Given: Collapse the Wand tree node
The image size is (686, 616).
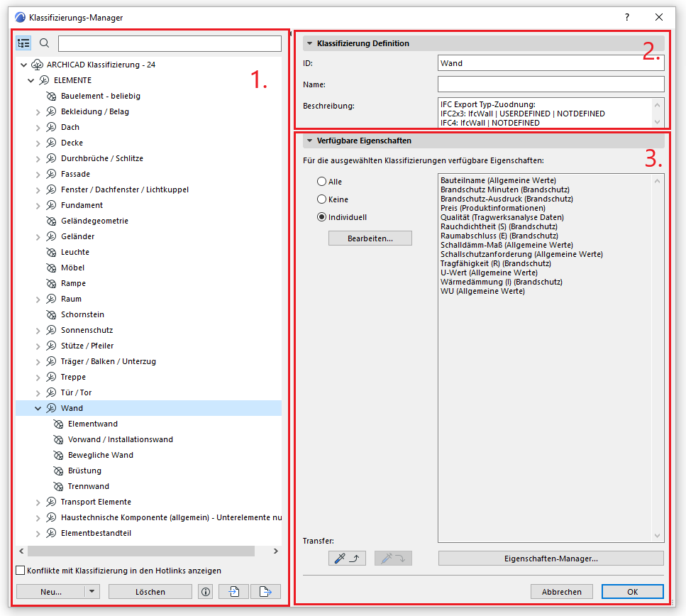Looking at the screenshot, I should (x=38, y=408).
